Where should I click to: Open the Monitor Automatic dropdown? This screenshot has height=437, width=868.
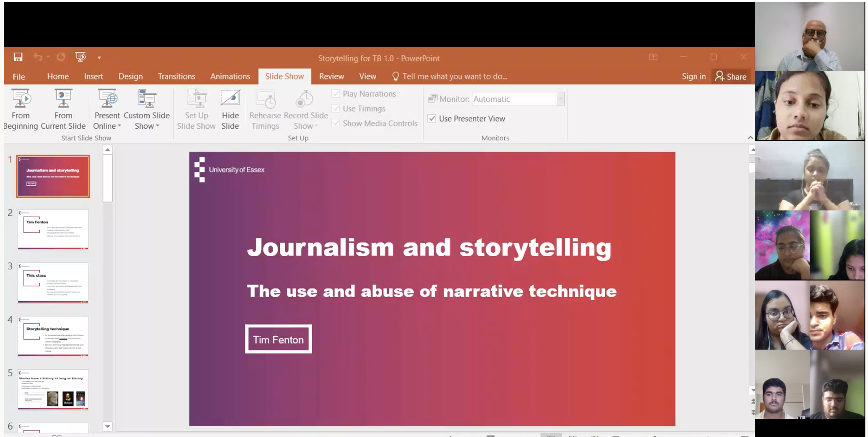[560, 99]
